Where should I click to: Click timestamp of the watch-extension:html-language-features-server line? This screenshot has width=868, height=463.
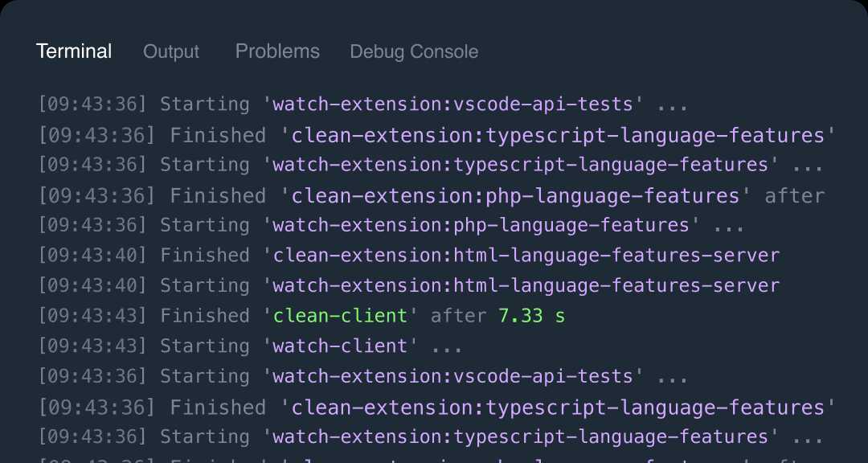pos(93,285)
